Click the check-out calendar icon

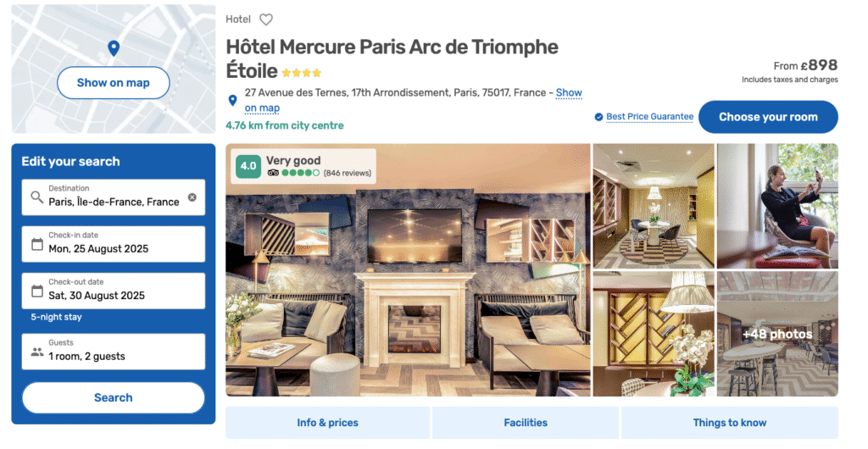tap(37, 291)
